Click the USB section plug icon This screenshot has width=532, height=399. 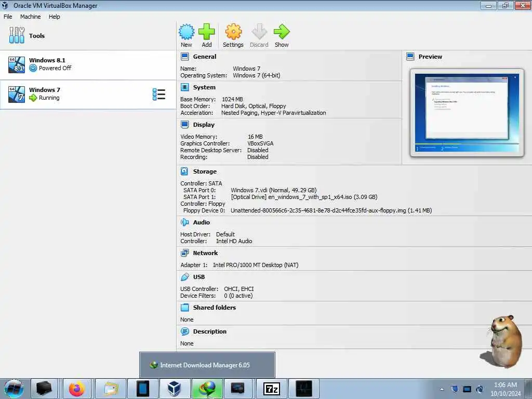click(185, 277)
